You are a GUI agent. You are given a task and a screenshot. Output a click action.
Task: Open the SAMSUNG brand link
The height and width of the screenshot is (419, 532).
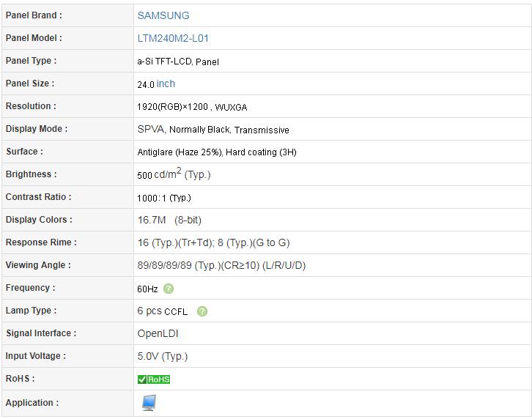tap(163, 15)
